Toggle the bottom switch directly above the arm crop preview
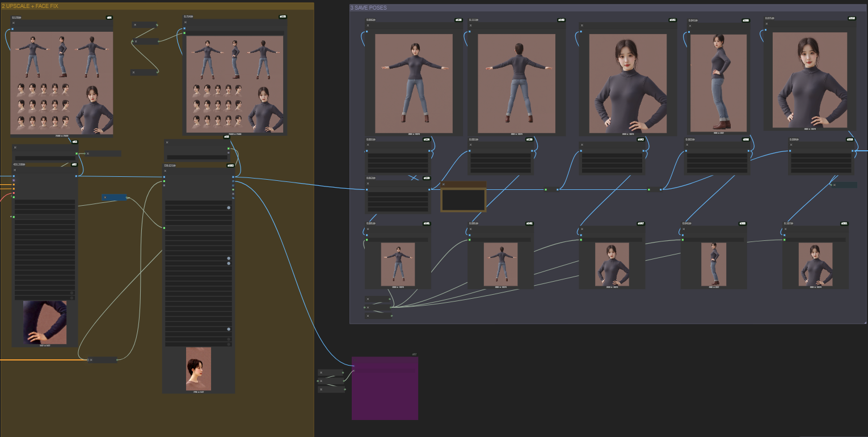The width and height of the screenshot is (868, 437). click(72, 298)
